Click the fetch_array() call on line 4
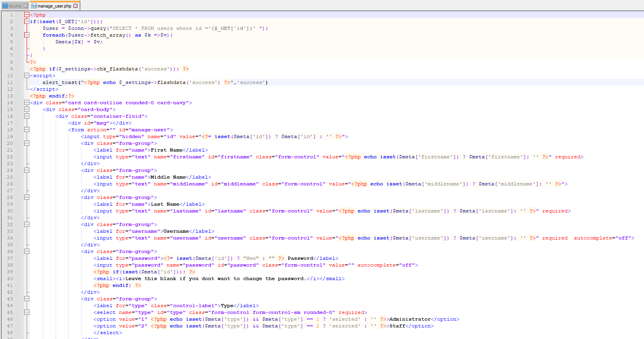644x339 pixels. tap(111, 35)
